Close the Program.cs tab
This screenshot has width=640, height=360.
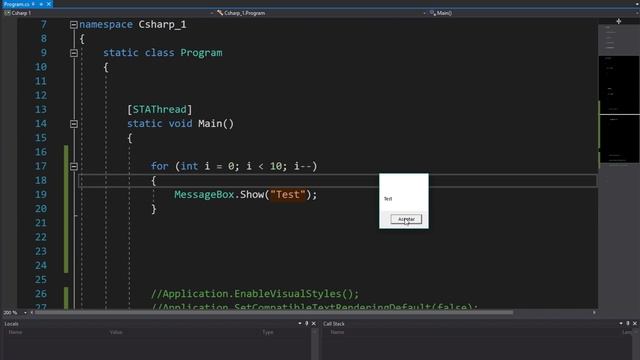tap(49, 4)
